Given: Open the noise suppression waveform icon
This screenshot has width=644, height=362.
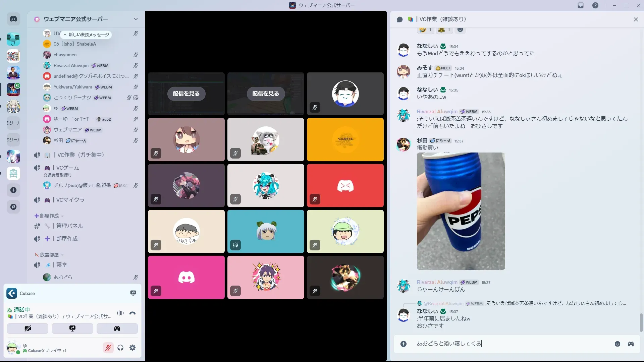Looking at the screenshot, I should (x=120, y=313).
